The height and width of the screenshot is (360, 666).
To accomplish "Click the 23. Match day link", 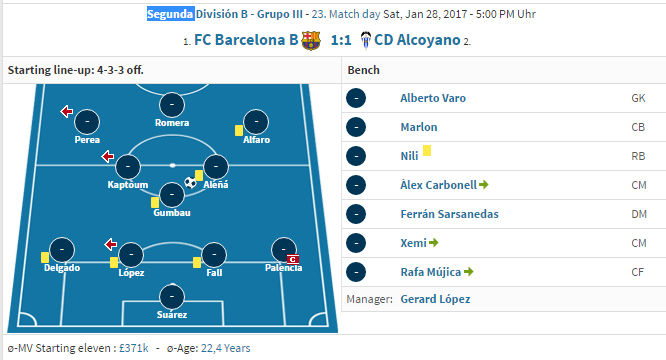I will pyautogui.click(x=346, y=14).
